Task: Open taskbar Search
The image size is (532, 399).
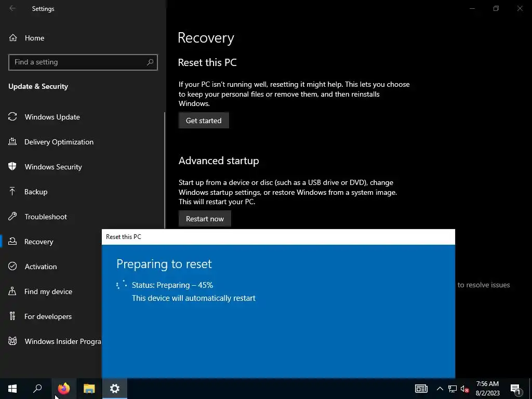Action: coord(37,389)
